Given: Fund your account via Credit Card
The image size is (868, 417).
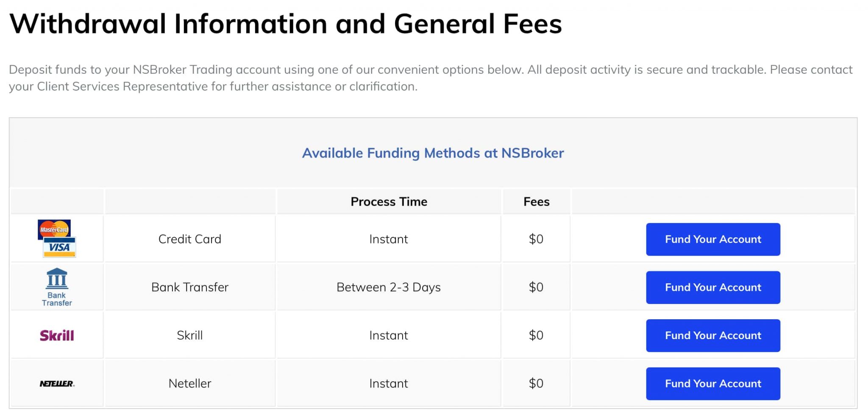Looking at the screenshot, I should (x=712, y=239).
